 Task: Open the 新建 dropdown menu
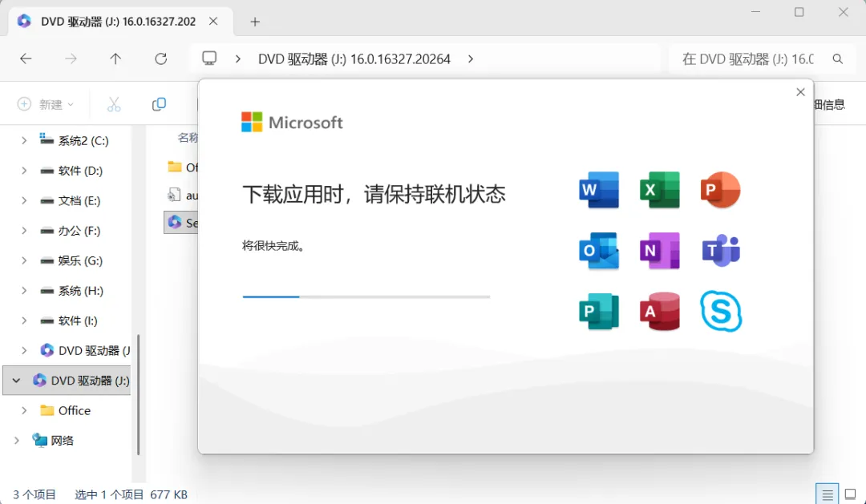tap(46, 104)
